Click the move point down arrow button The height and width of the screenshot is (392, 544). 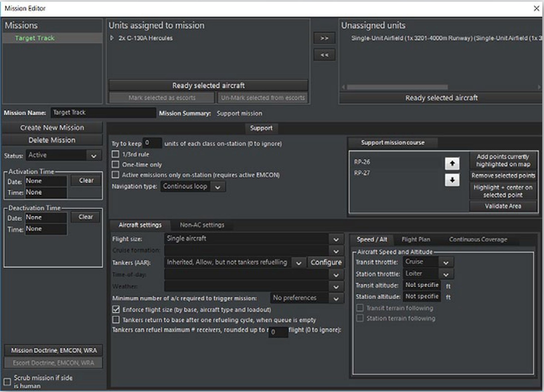pyautogui.click(x=452, y=180)
